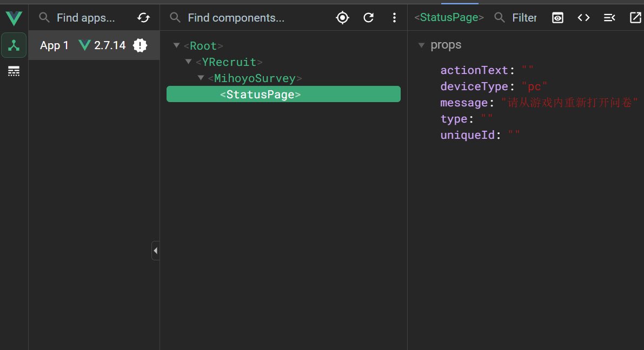The width and height of the screenshot is (644, 350).
Task: Click the search icon in Find components
Action: tap(175, 18)
